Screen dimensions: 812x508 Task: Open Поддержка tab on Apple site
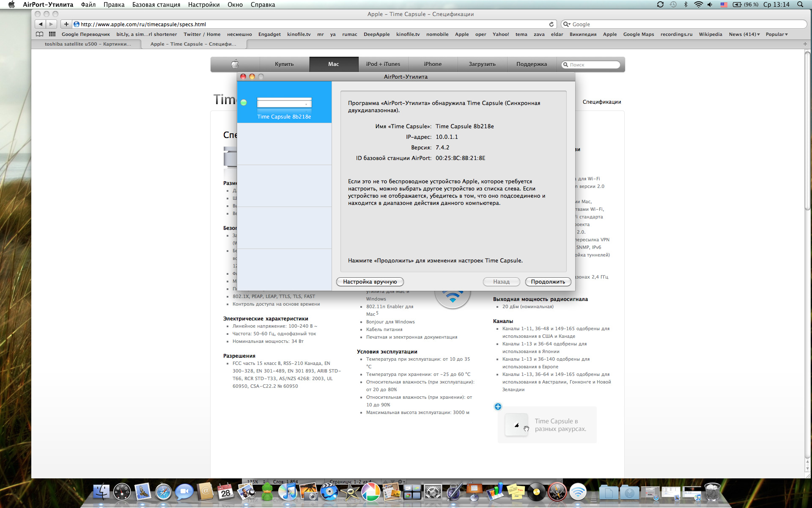click(532, 64)
